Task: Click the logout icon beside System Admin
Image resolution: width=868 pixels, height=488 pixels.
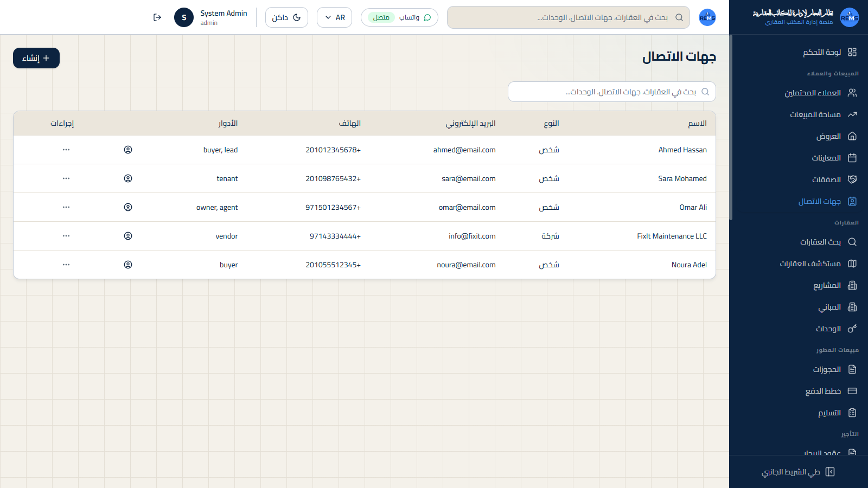Action: coord(157,17)
